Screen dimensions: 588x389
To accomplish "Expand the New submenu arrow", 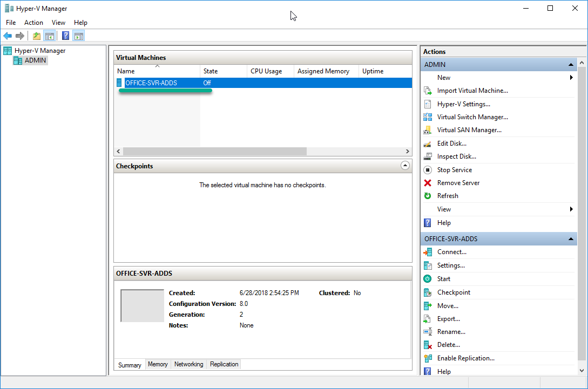I will tap(571, 78).
